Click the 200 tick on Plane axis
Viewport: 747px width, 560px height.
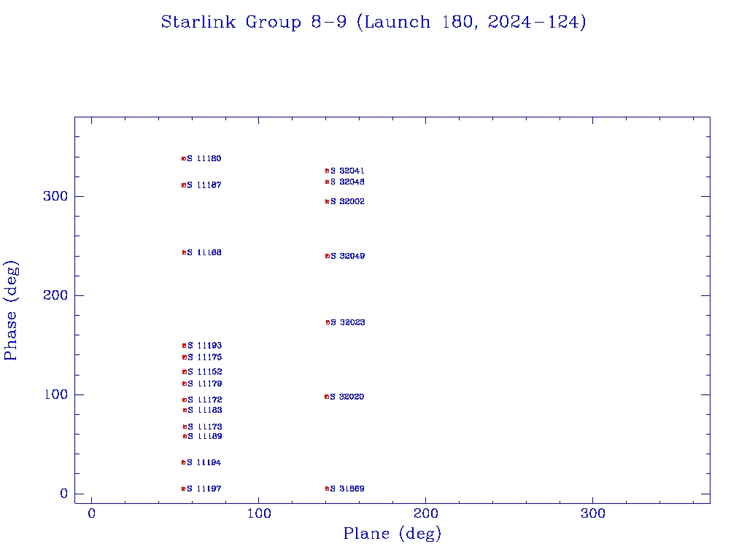coord(425,513)
